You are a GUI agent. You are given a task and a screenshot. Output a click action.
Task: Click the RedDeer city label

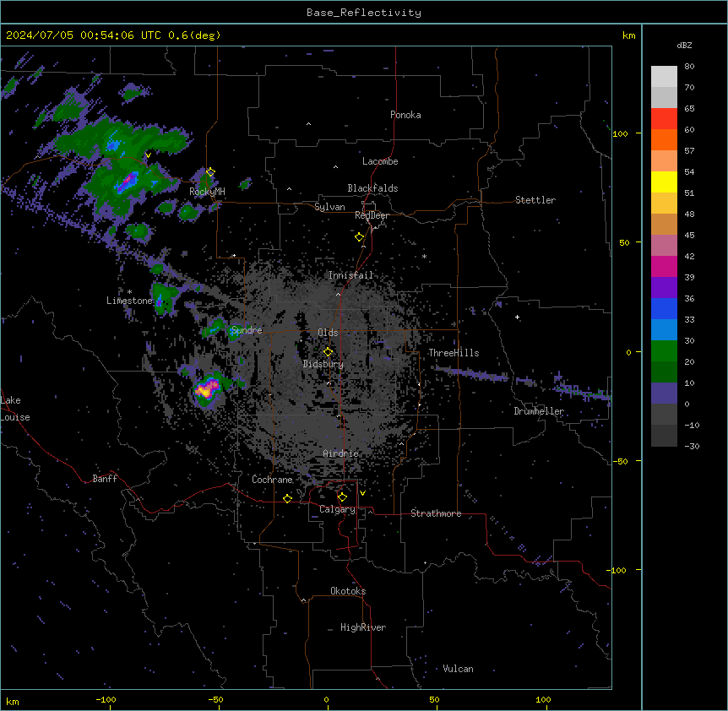tap(372, 215)
